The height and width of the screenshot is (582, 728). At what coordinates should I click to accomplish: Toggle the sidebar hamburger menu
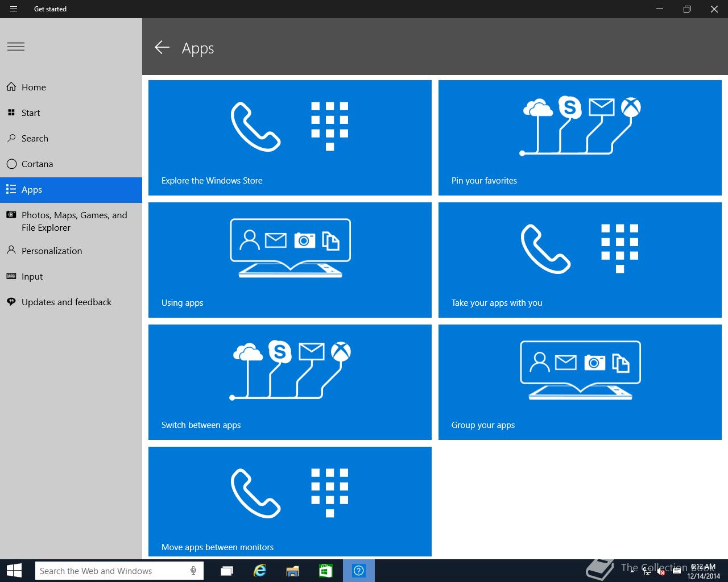coord(16,47)
